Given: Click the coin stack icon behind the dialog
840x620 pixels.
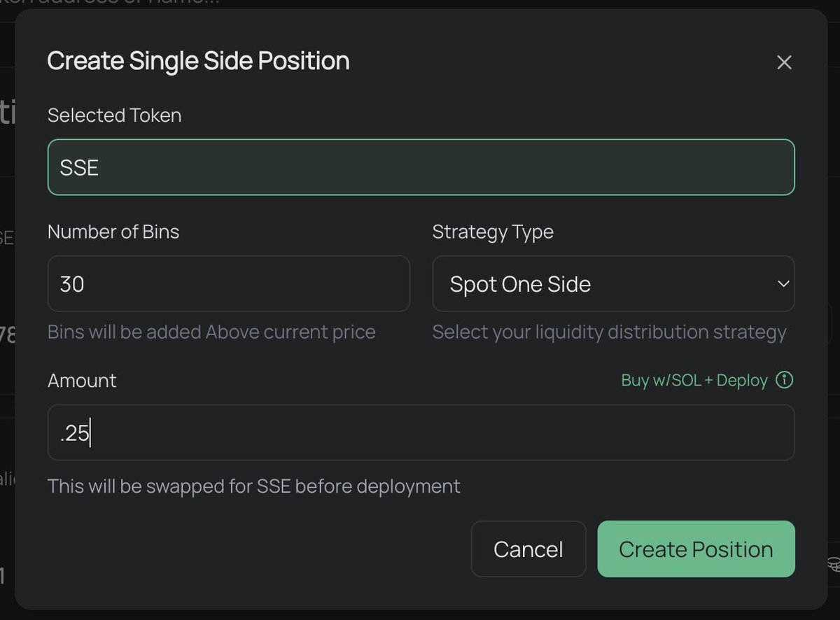Looking at the screenshot, I should (x=834, y=564).
